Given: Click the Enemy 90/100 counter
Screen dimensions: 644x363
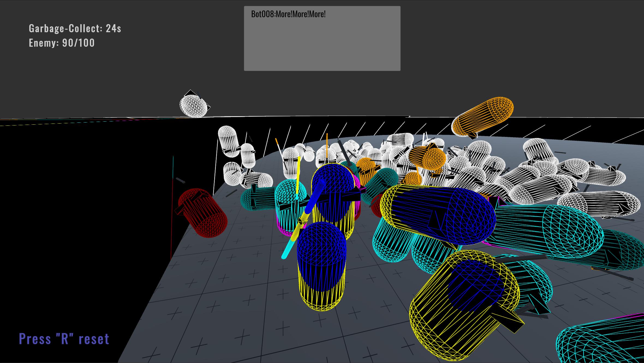Looking at the screenshot, I should (62, 43).
